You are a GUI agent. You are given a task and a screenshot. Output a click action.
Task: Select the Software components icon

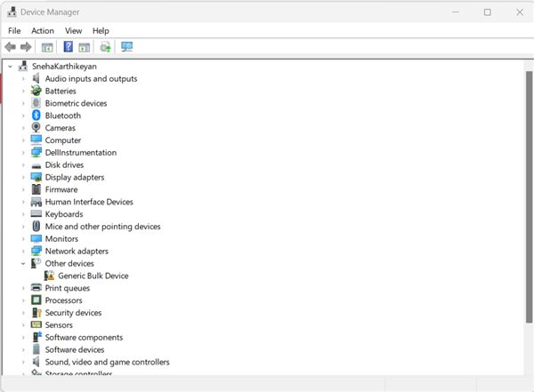click(36, 337)
